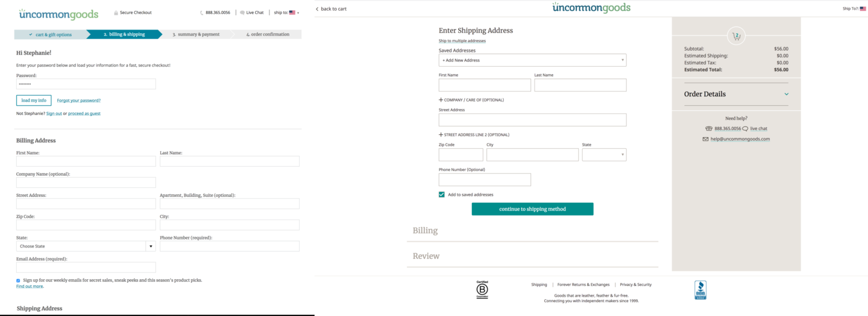Screen dimensions: 868x316
Task: Uncheck 'Add to saved addresses' checkbox
Action: [x=442, y=194]
